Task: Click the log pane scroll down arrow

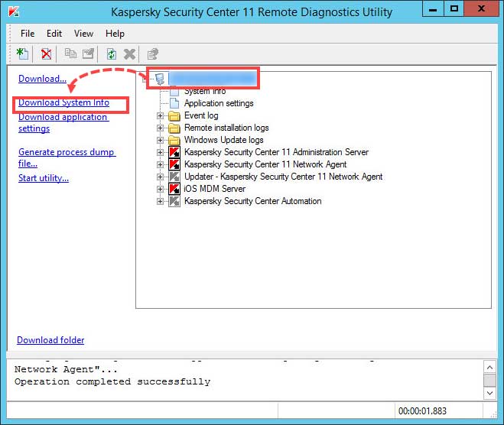Action: (490, 393)
